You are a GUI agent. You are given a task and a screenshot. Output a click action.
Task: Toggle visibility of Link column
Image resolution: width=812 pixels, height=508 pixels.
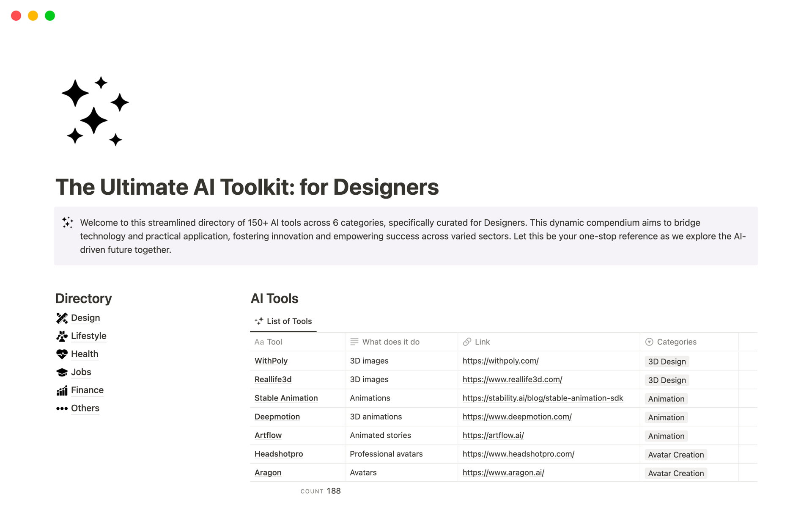click(483, 341)
